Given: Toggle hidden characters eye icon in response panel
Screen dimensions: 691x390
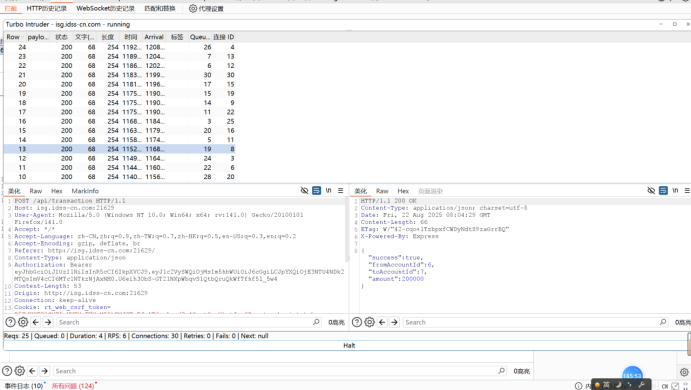Looking at the screenshot, I should pos(651,190).
